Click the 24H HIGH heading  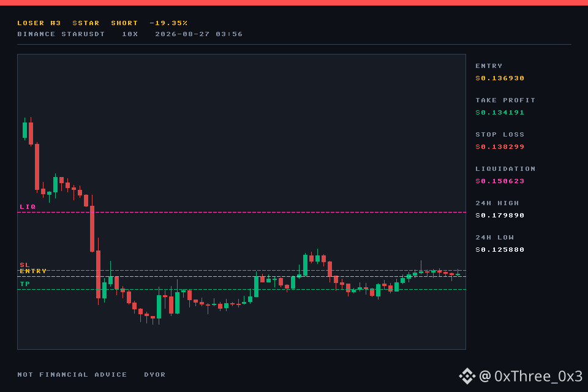click(x=497, y=203)
